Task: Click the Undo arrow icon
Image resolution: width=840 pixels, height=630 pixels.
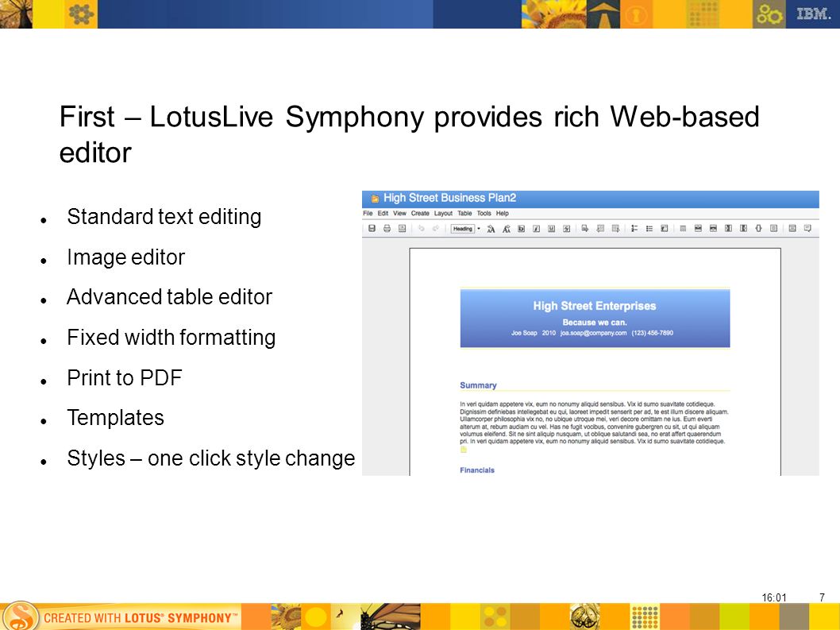Action: pos(421,229)
